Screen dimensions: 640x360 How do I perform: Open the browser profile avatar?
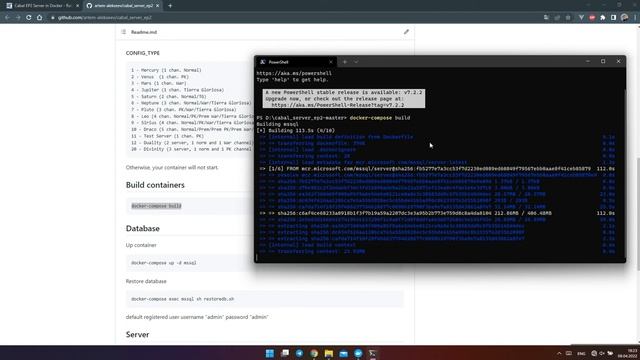pos(624,18)
